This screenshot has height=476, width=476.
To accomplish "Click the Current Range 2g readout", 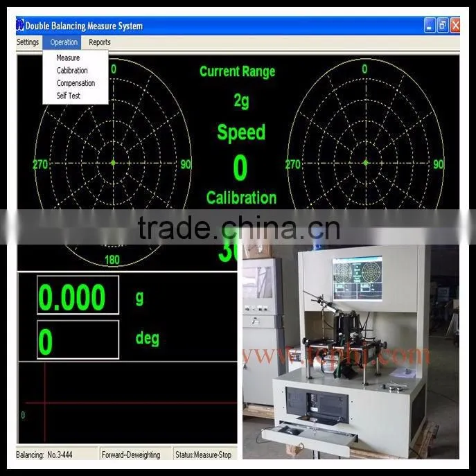I will 241,100.
